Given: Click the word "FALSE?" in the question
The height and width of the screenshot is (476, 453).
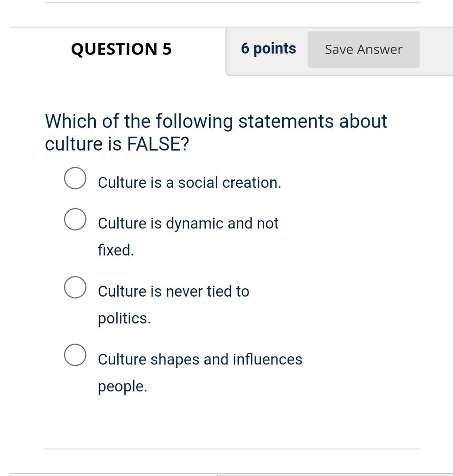Looking at the screenshot, I should pos(158,144).
